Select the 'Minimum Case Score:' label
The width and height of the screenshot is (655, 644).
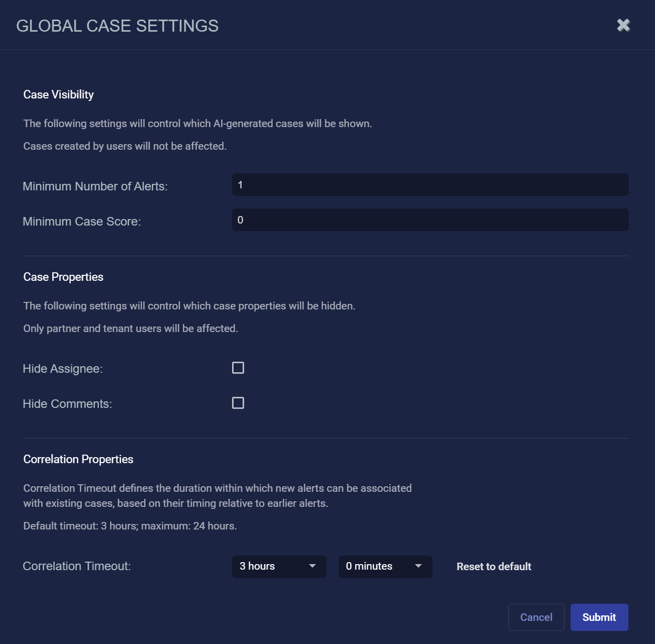point(82,222)
